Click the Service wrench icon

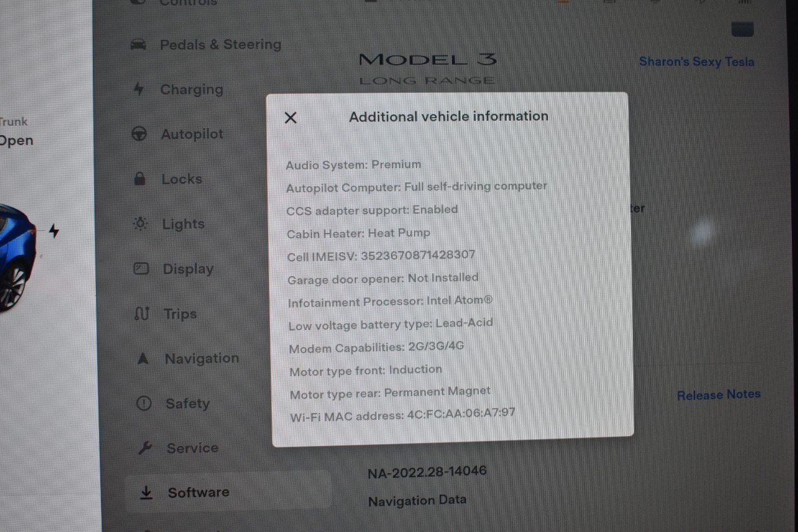click(145, 448)
